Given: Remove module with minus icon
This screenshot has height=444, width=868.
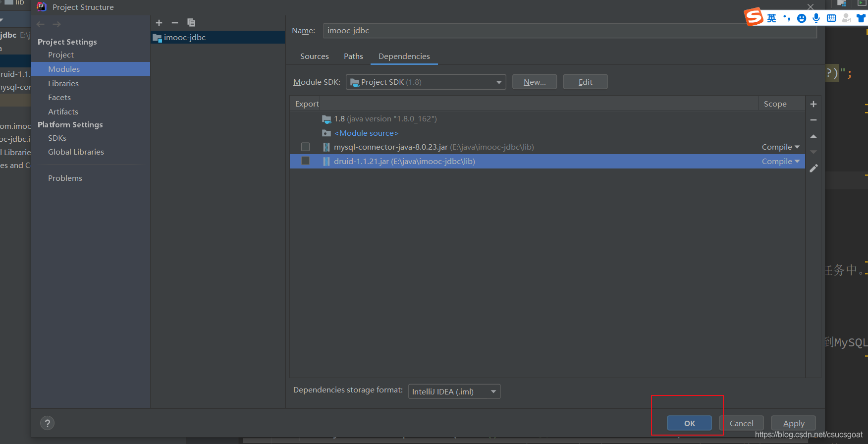Looking at the screenshot, I should coord(175,23).
